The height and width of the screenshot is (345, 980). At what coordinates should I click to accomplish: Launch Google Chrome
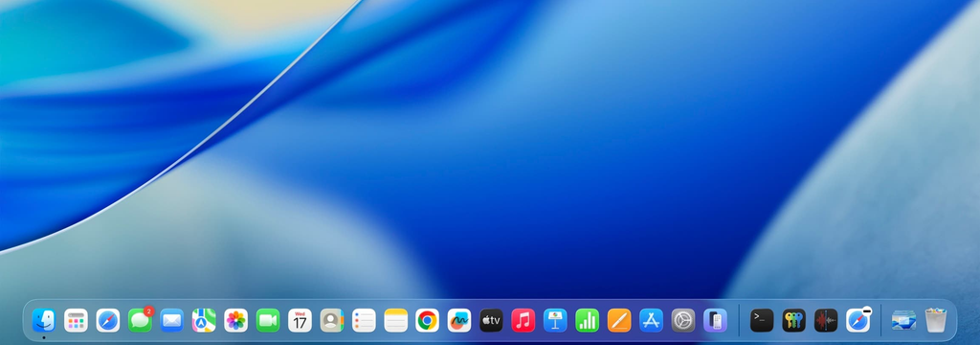click(428, 321)
